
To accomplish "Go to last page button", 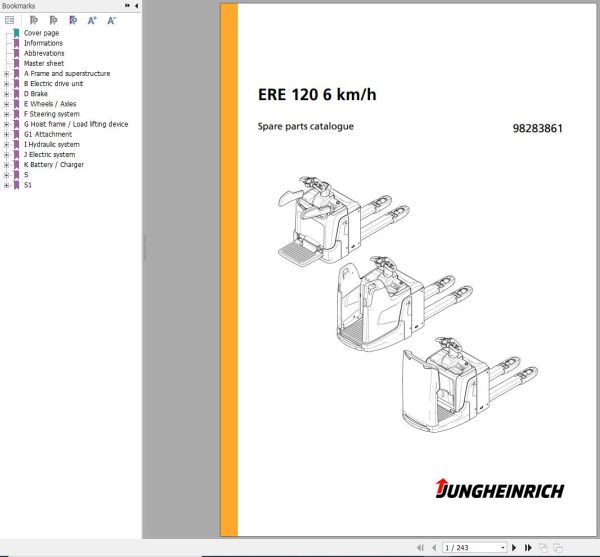I will 528,548.
